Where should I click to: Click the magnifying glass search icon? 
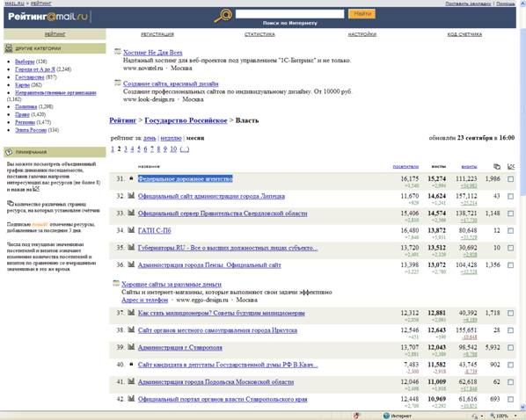click(x=223, y=16)
